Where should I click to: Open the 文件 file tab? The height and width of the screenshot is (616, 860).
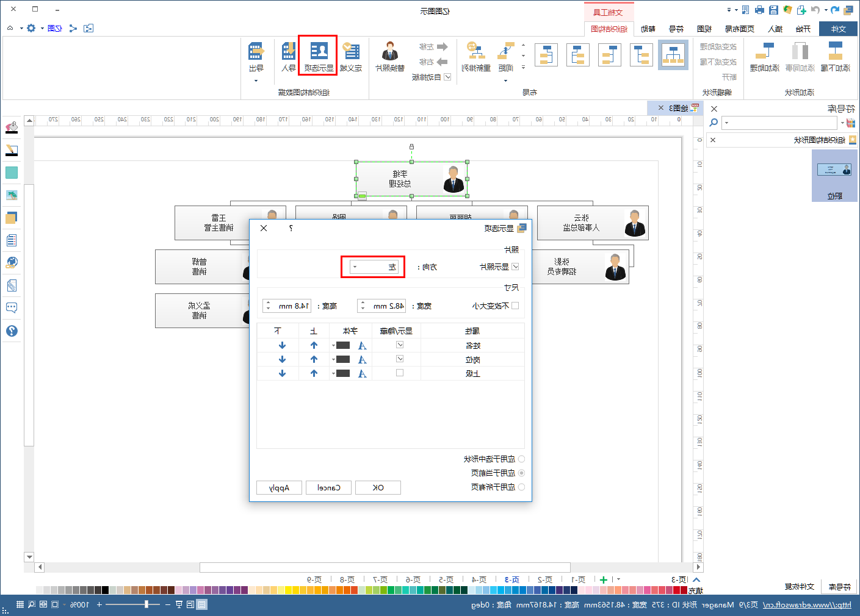coord(838,29)
